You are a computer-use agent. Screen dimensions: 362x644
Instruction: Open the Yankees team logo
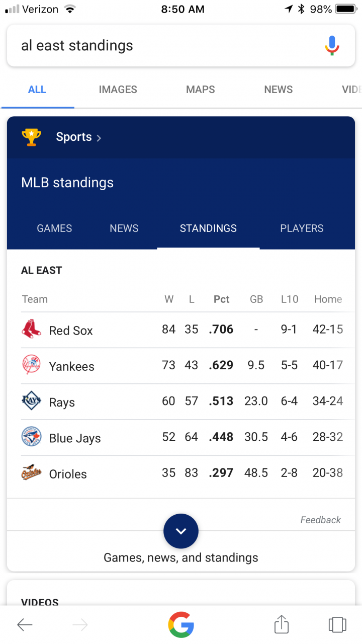pos(31,365)
